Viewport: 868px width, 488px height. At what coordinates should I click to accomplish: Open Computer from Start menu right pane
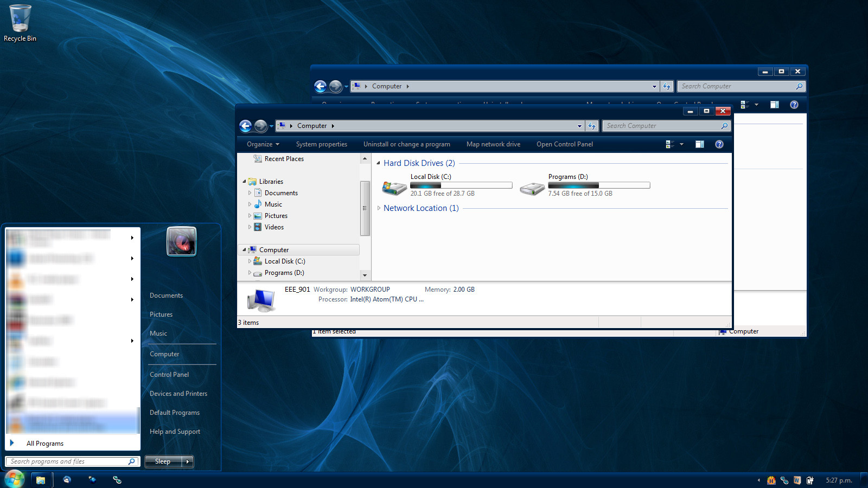(x=164, y=354)
